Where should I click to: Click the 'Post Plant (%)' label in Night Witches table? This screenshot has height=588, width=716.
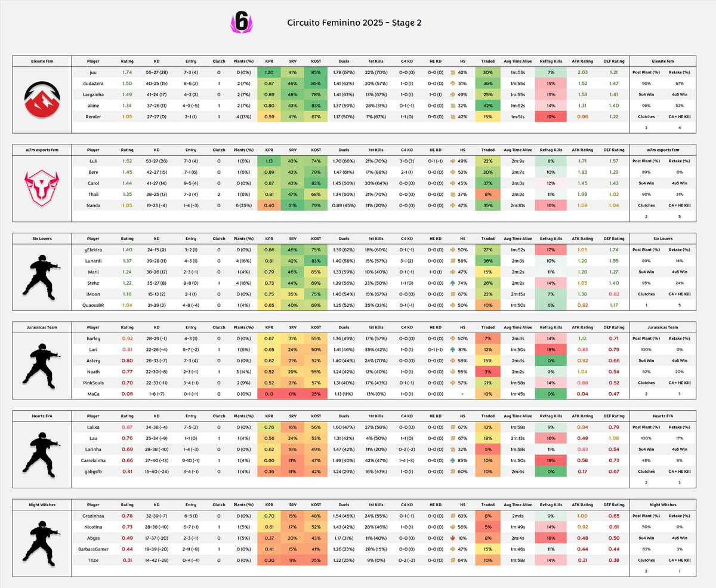tap(646, 516)
